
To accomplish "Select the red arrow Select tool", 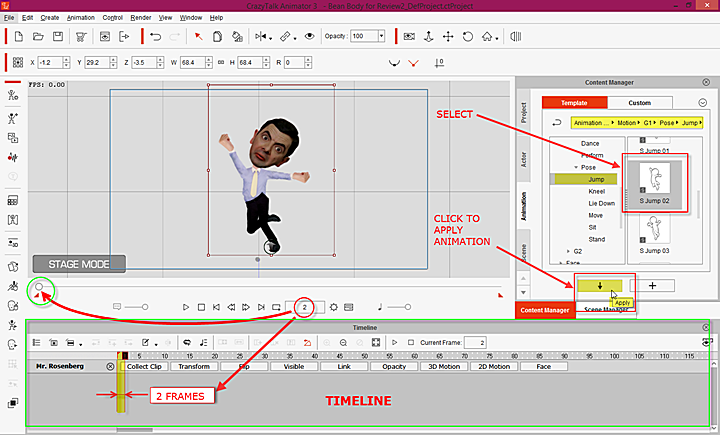I will (198, 37).
